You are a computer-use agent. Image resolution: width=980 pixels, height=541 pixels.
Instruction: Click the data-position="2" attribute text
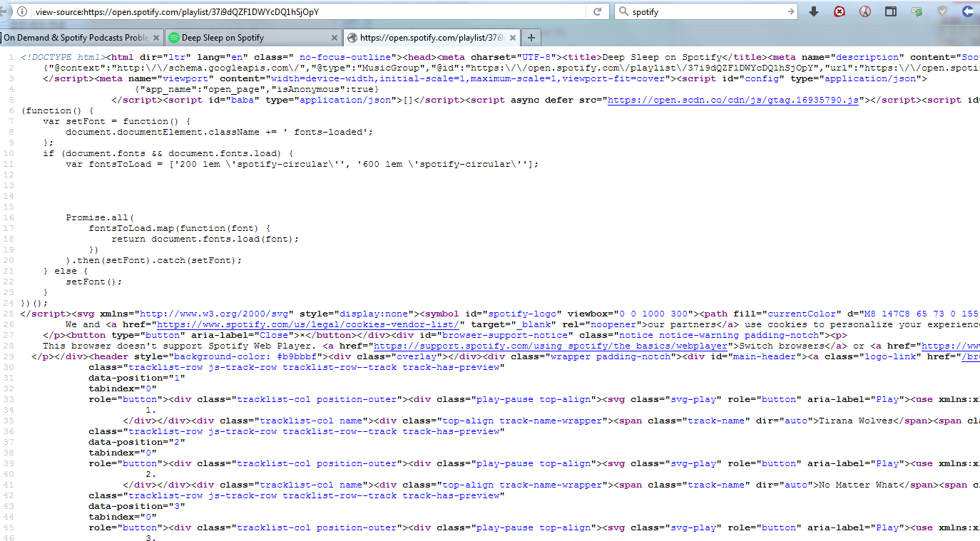[137, 442]
